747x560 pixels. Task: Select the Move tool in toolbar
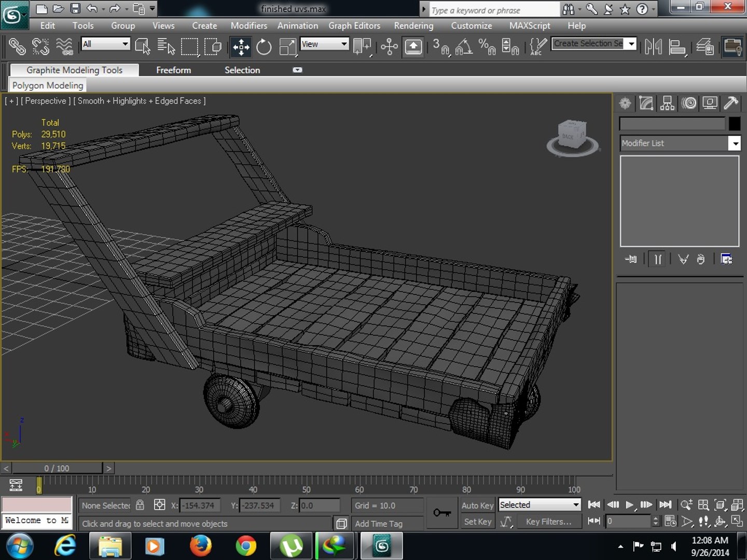[x=241, y=47]
